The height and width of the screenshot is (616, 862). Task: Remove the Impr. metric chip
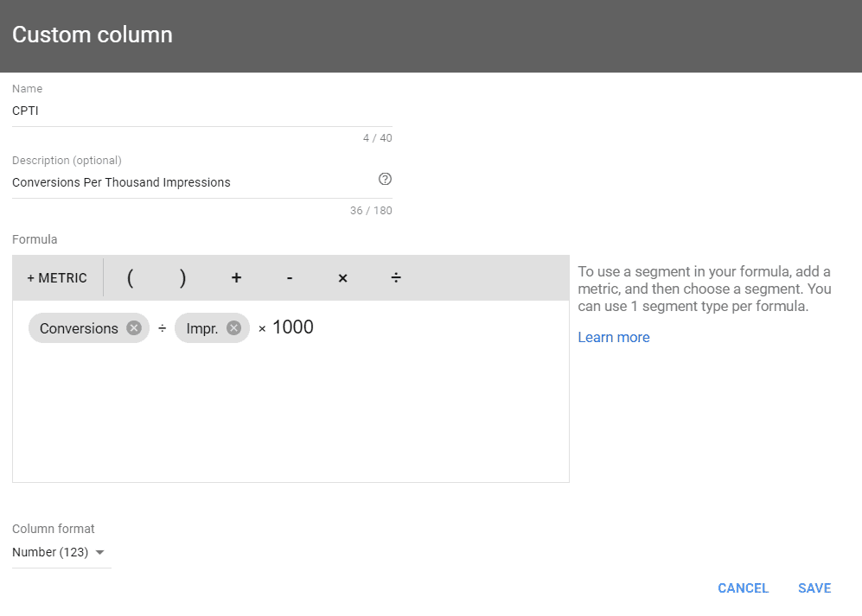coord(233,328)
